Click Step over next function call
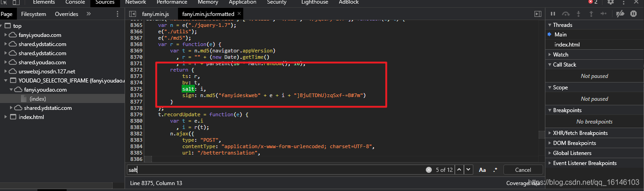Image resolution: width=644 pixels, height=191 pixels. [565, 14]
